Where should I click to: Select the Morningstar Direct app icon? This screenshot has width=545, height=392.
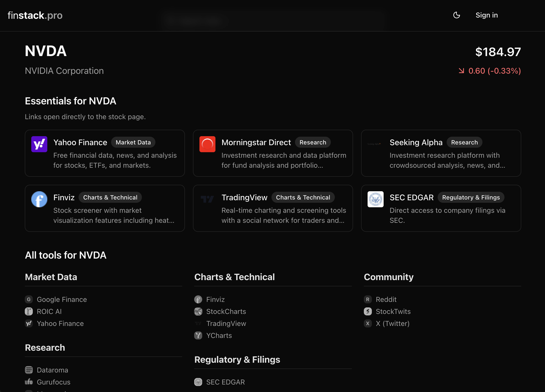point(207,144)
